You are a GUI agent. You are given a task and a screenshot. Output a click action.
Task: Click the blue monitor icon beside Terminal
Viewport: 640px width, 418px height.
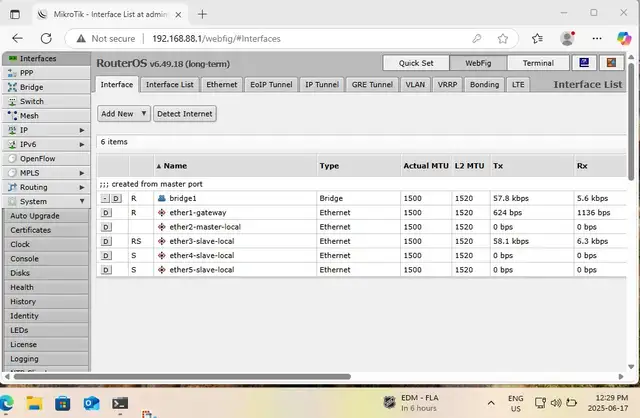584,63
